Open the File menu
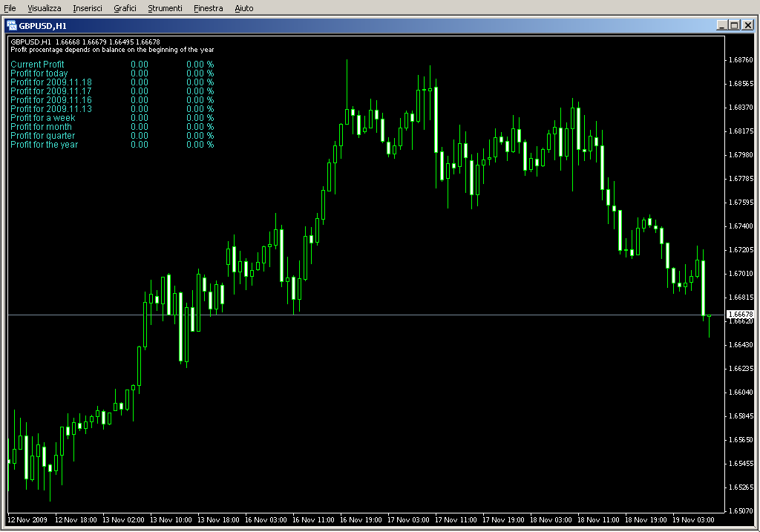Viewport: 760px width, 532px height. click(10, 8)
